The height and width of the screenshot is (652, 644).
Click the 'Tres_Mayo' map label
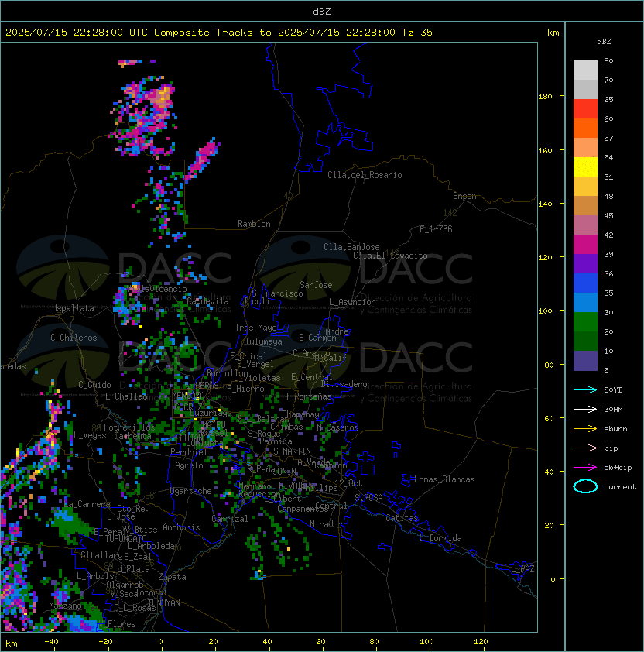click(255, 328)
